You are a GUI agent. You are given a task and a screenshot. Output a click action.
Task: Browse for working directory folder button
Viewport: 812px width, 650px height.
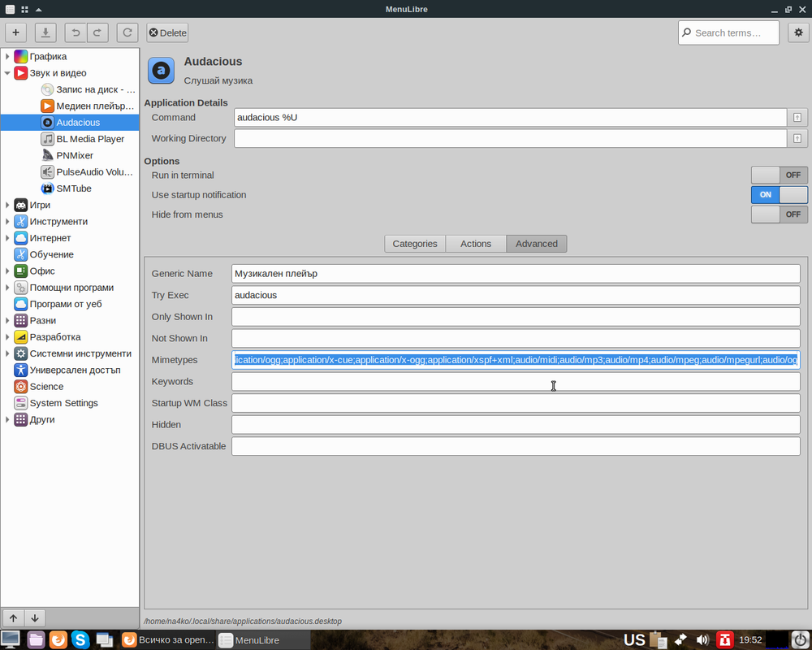(797, 138)
